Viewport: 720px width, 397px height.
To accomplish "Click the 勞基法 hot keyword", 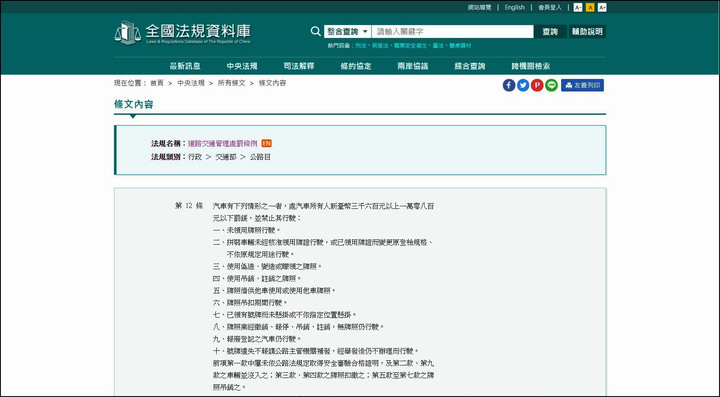I will [x=380, y=46].
